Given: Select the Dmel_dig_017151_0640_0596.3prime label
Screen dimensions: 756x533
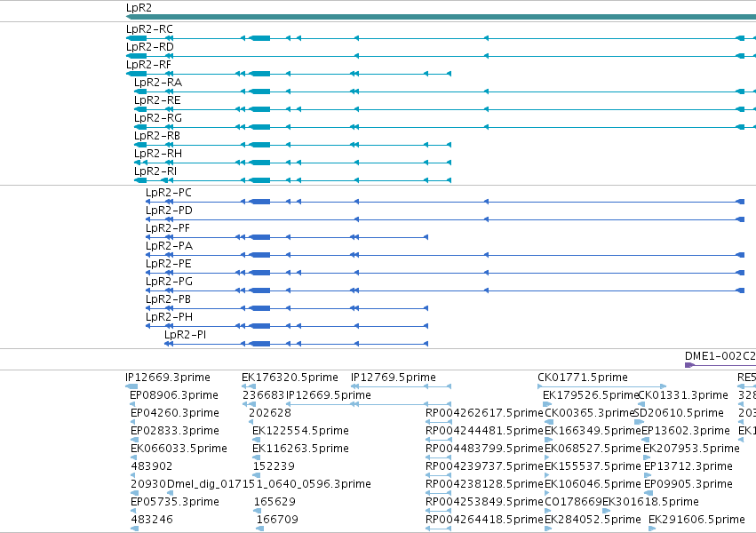Looking at the screenshot, I should point(269,484).
